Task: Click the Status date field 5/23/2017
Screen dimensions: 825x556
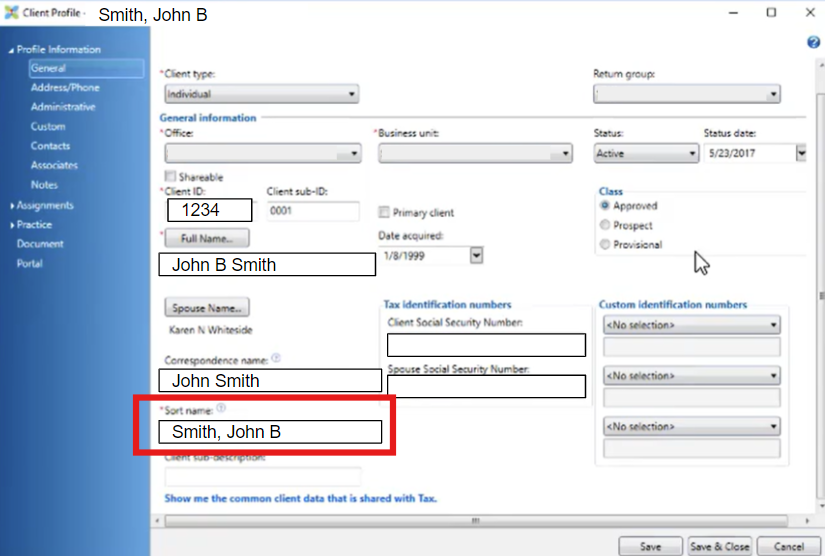Action: pos(750,154)
